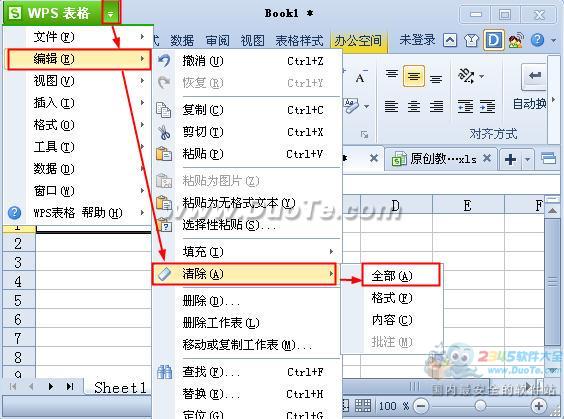The image size is (564, 419).
Task: Click the Copy (复制) icon
Action: pos(164,110)
